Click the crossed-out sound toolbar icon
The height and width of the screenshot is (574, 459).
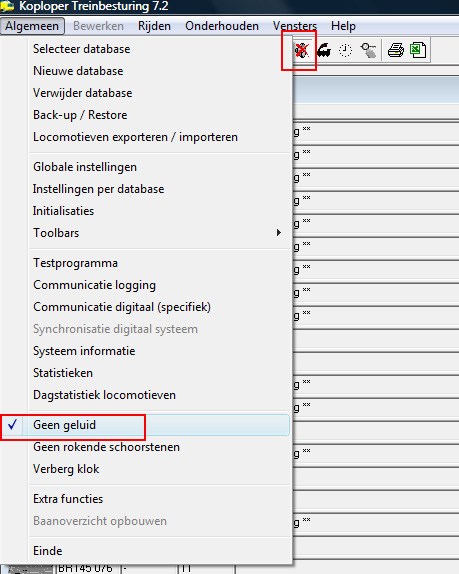302,50
